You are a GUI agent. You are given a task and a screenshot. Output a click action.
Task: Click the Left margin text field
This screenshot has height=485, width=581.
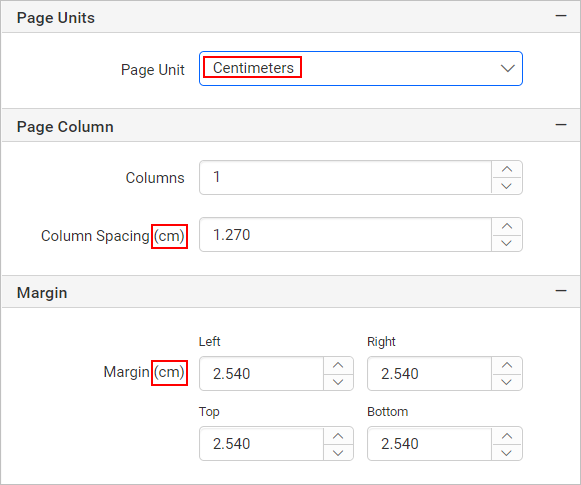[x=262, y=373]
